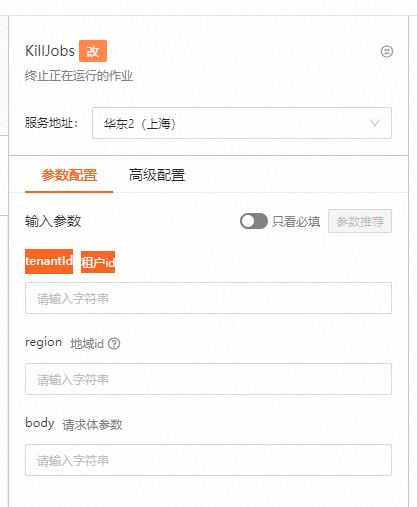Click the 终止正在运行的作业 description text
The width and height of the screenshot is (417, 507).
pos(79,76)
